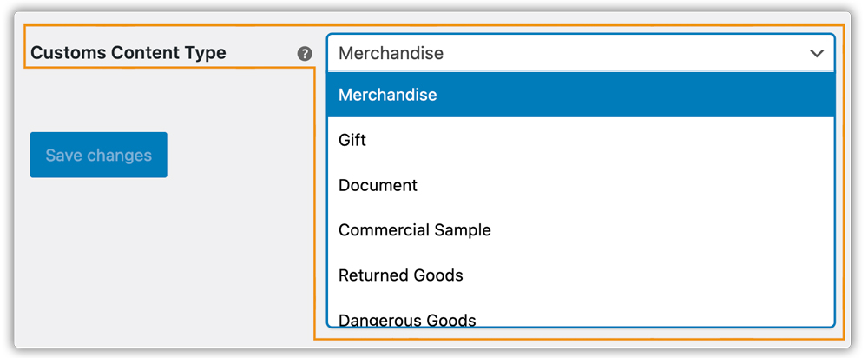This screenshot has width=868, height=358.
Task: Mark shipment contents as Returned Goods
Action: (x=580, y=275)
